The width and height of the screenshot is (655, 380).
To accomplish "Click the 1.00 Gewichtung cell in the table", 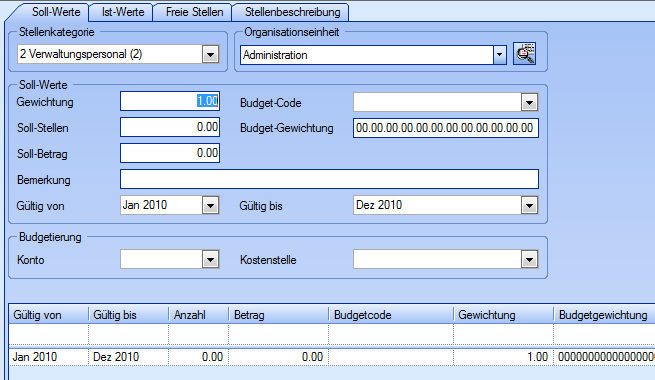I will 503,357.
